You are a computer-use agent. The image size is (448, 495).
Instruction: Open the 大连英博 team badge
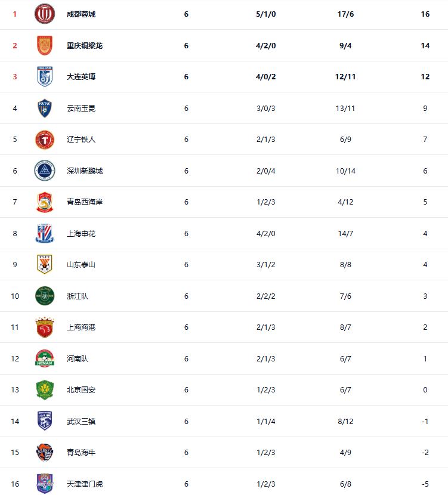45,77
